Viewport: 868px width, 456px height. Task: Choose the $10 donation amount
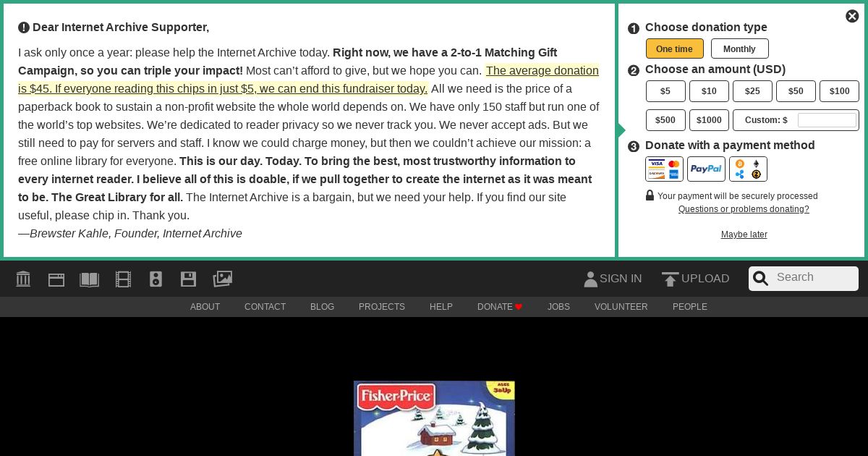709,91
